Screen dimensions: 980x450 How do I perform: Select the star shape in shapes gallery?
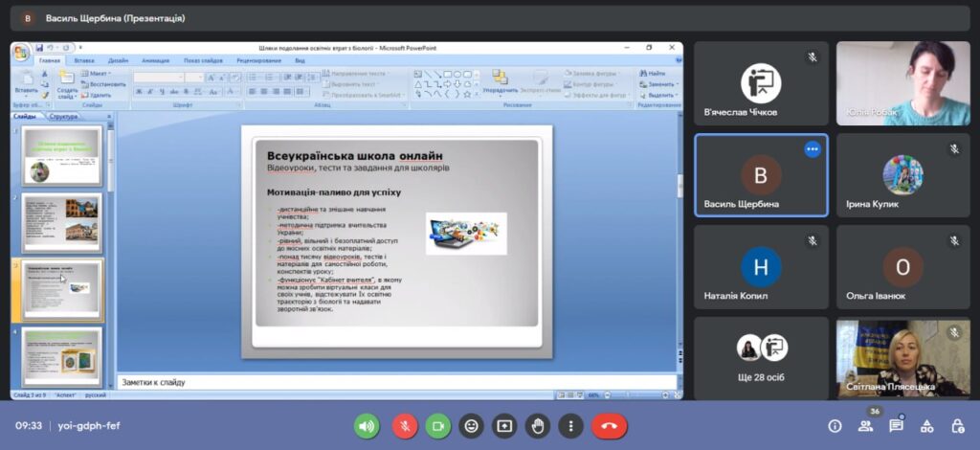pyautogui.click(x=467, y=95)
